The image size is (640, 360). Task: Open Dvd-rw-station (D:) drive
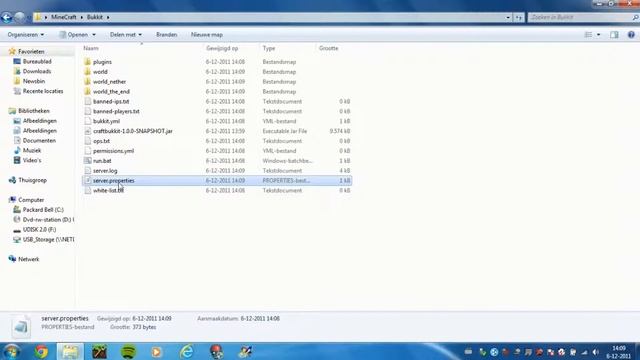pos(48,220)
